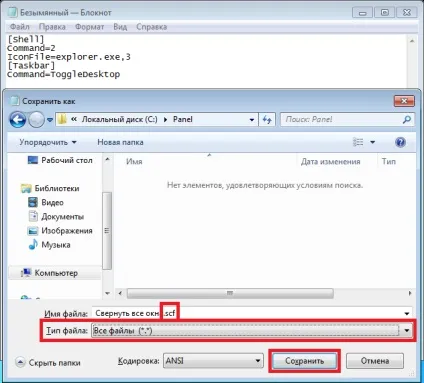Open the address bar history dropdown
This screenshot has height=383, width=424.
(x=252, y=120)
